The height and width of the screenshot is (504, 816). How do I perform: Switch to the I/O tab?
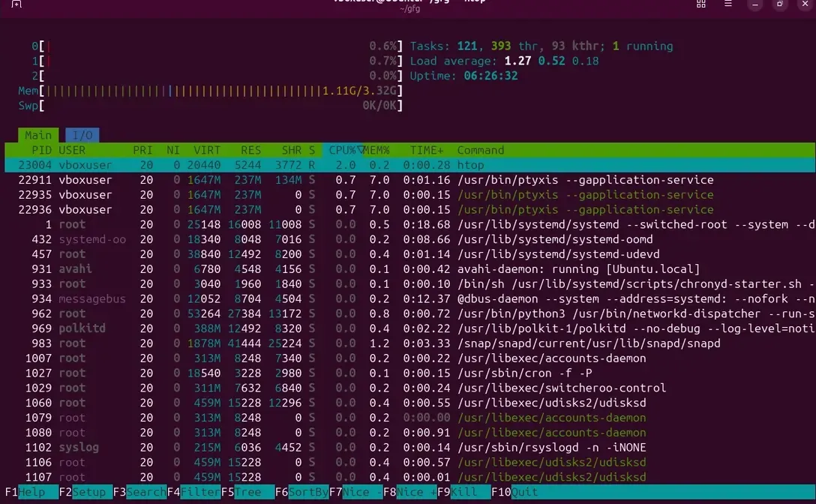82,136
